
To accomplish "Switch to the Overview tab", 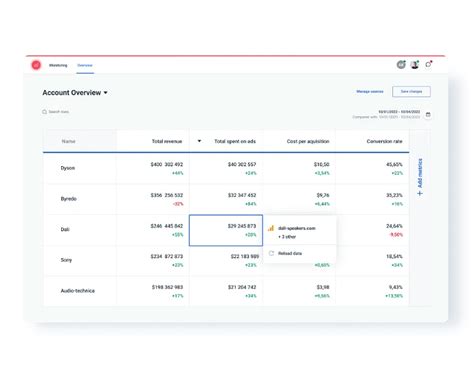I will pos(85,65).
